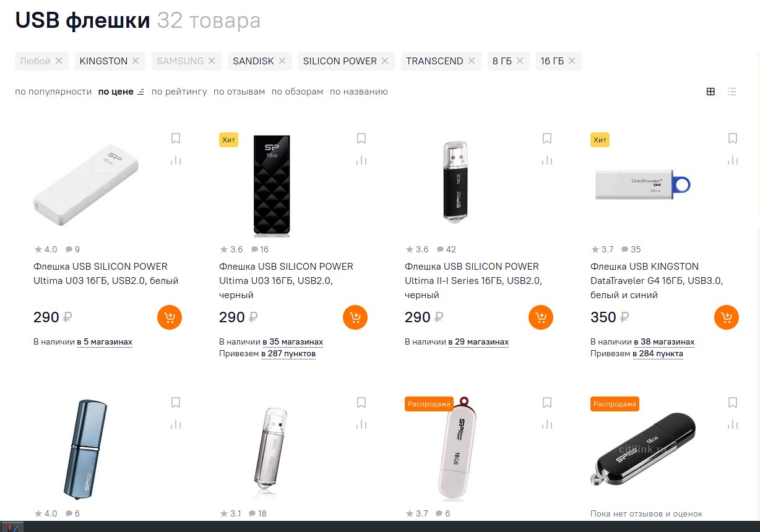The height and width of the screenshot is (532, 760).
Task: Remove the SANDISK filter tag
Action: (282, 61)
